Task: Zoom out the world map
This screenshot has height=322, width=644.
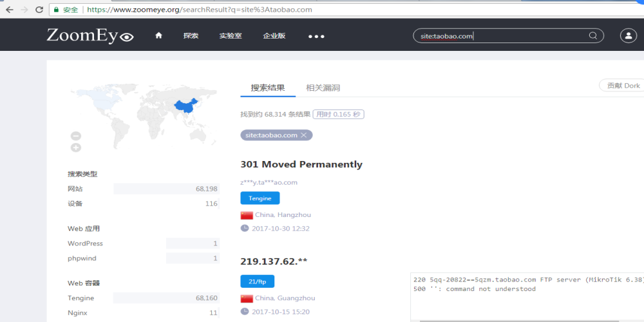Action: (76, 136)
